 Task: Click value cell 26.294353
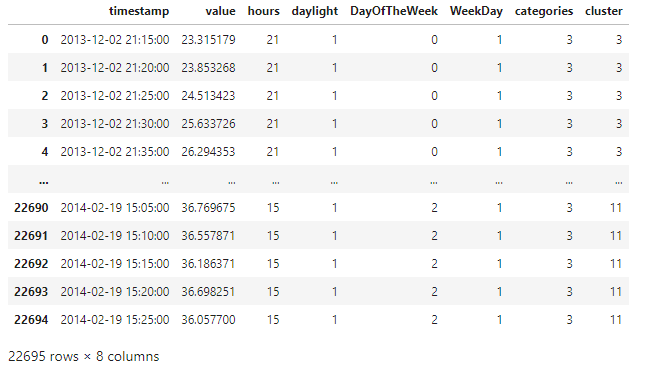208,152
